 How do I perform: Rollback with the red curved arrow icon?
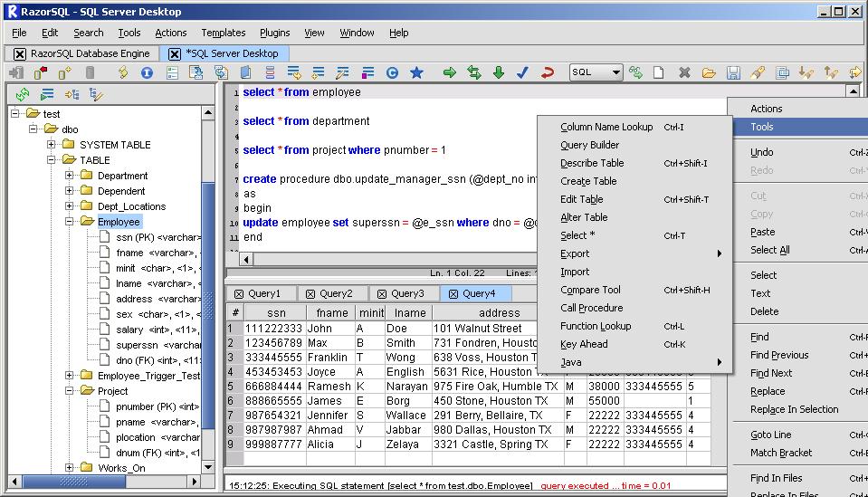point(547,72)
